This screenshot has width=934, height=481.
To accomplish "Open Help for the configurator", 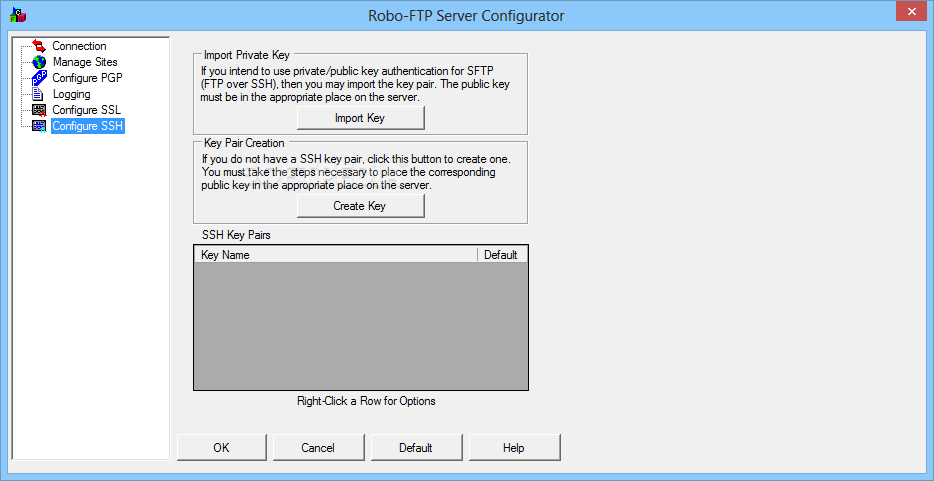I will pos(513,448).
